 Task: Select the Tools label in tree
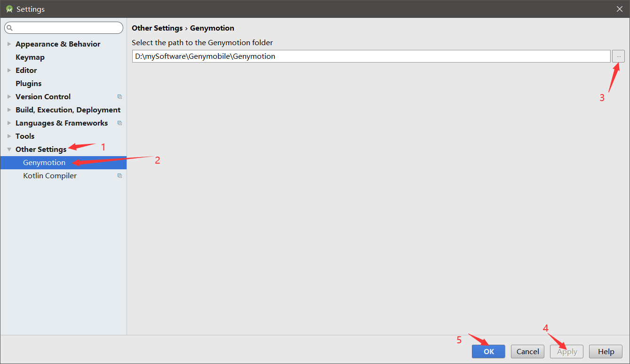25,136
